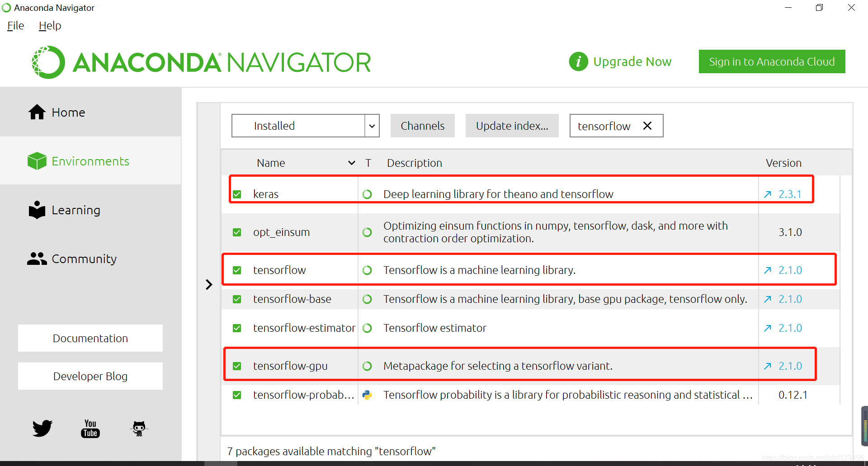Click the T column header
Viewport: 868px width, 466px height.
[x=368, y=163]
